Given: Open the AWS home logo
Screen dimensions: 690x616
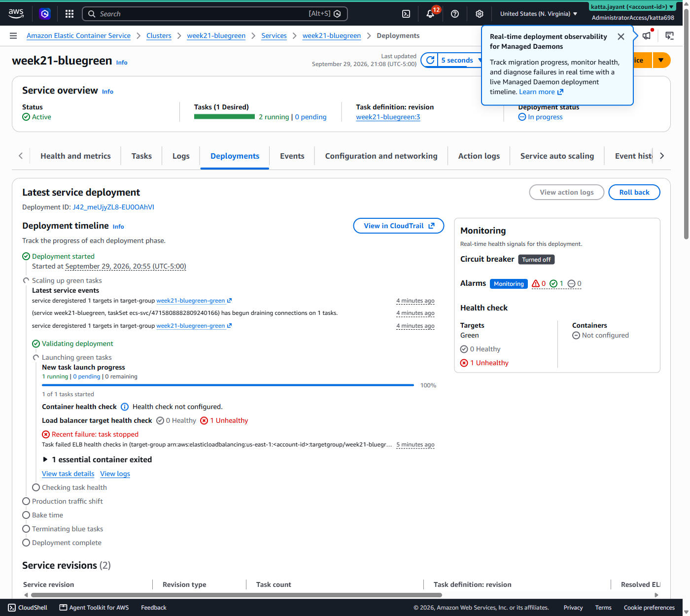Looking at the screenshot, I should (x=16, y=14).
